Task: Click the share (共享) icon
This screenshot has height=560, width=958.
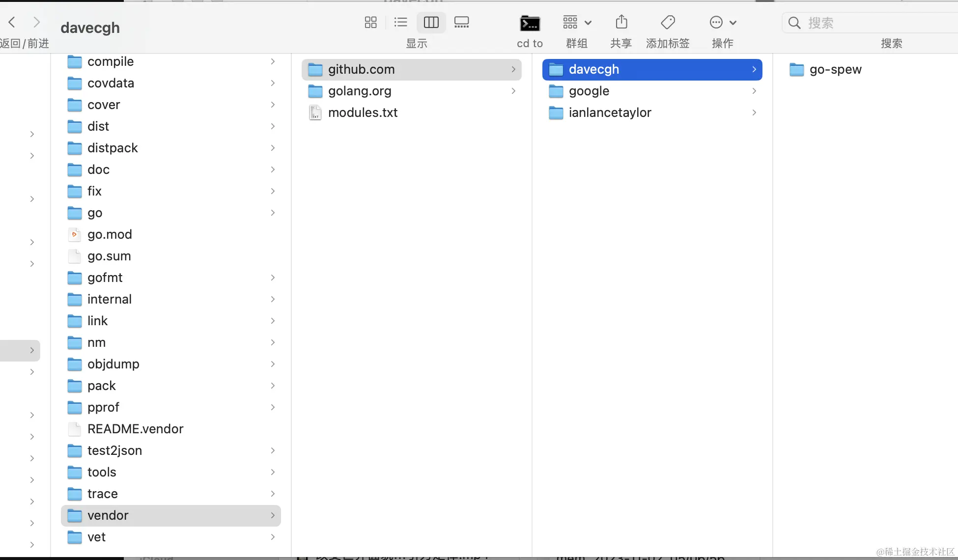Action: (x=621, y=23)
